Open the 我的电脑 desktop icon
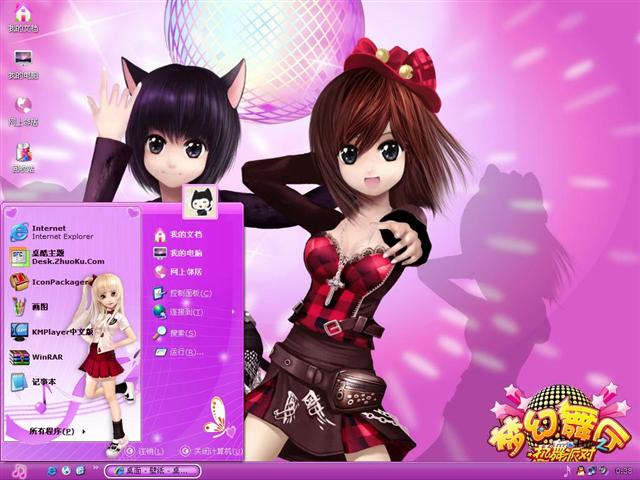The height and width of the screenshot is (480, 640). point(22,63)
